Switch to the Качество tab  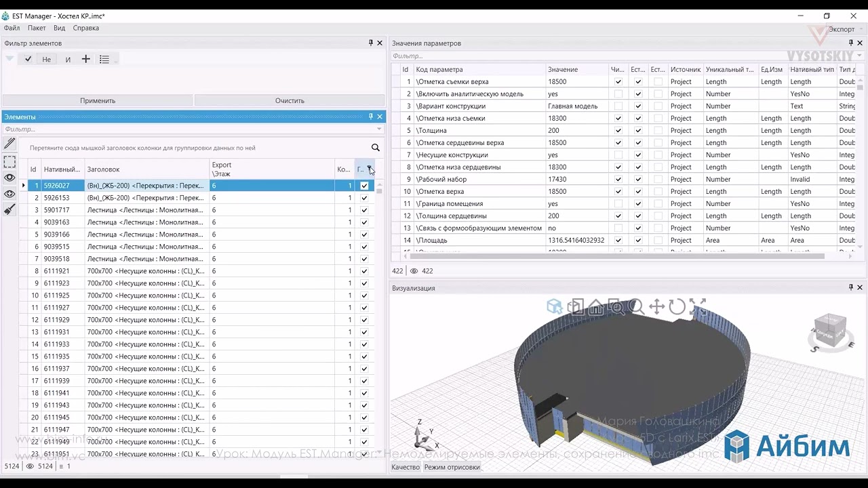tap(406, 467)
